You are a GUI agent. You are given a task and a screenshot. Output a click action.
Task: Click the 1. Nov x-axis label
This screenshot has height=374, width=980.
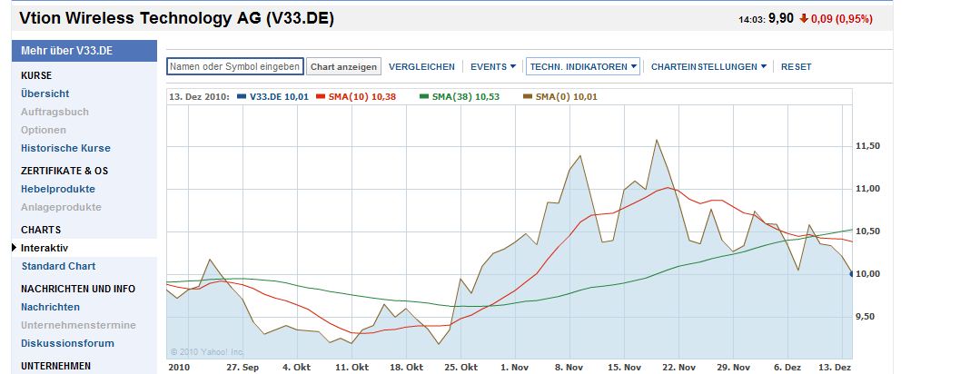coord(515,367)
